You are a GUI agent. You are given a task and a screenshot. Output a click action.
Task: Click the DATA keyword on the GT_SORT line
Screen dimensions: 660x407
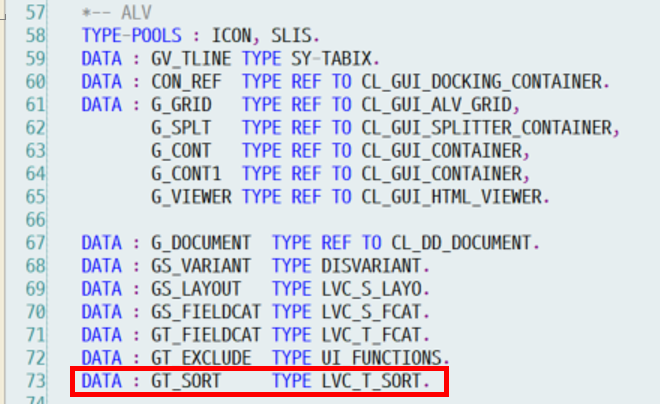click(101, 381)
